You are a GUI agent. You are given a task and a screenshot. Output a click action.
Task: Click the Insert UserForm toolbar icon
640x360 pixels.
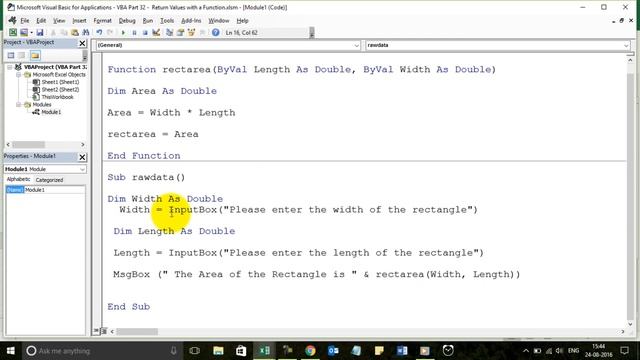[x=24, y=32]
